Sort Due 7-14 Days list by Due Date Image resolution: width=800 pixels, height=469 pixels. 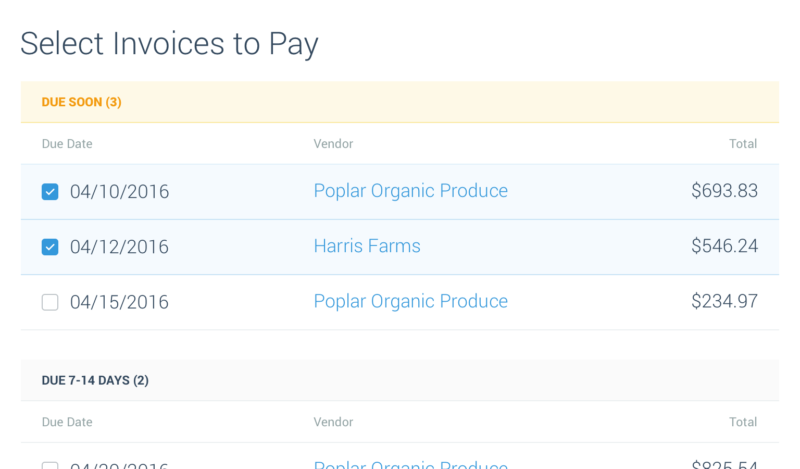pos(67,422)
